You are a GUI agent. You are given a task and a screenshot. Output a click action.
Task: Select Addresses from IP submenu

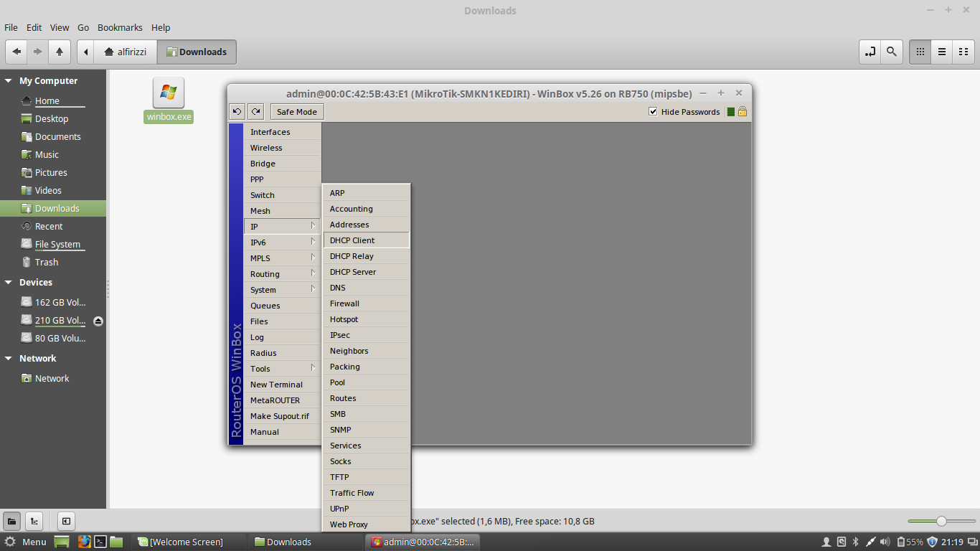[367, 225]
